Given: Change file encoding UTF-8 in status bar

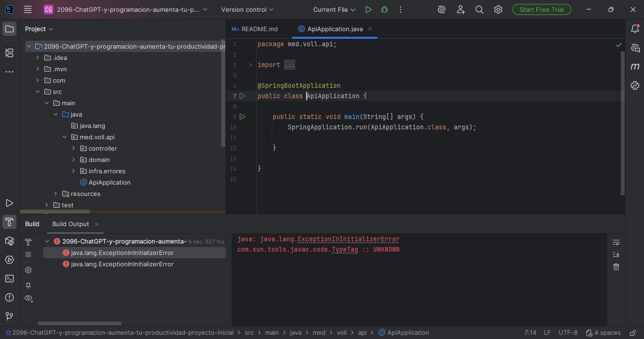Looking at the screenshot, I should click(568, 332).
